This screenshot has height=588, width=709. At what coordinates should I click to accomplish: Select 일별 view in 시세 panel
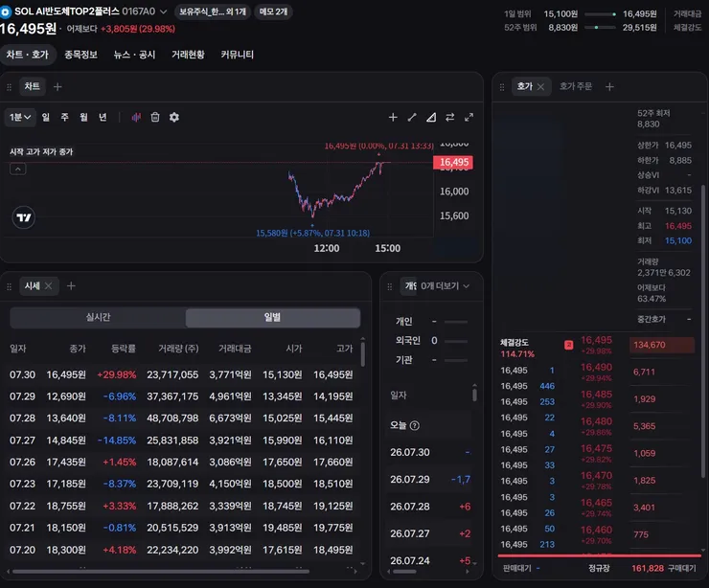tap(273, 318)
